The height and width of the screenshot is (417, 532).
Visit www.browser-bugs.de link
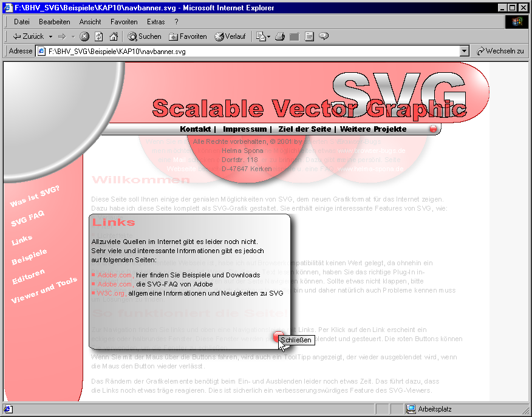click(371, 151)
